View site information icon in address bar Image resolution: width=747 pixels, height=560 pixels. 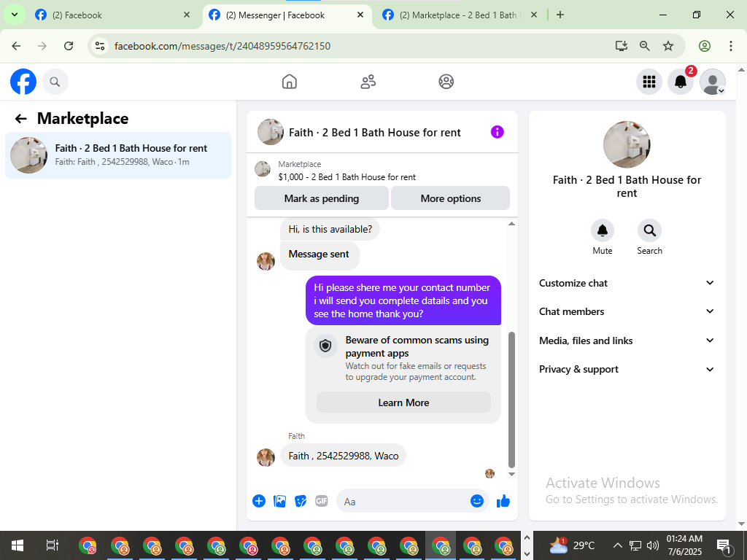(100, 46)
